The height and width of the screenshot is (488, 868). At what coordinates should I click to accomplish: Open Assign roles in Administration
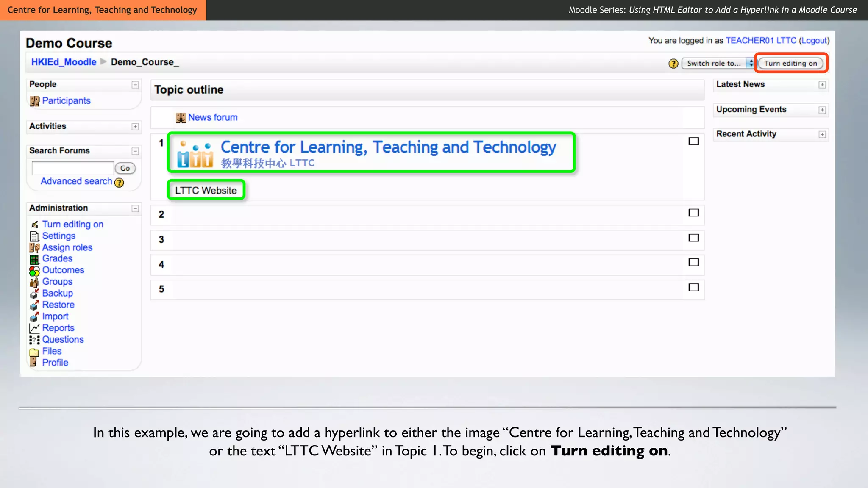(x=67, y=247)
